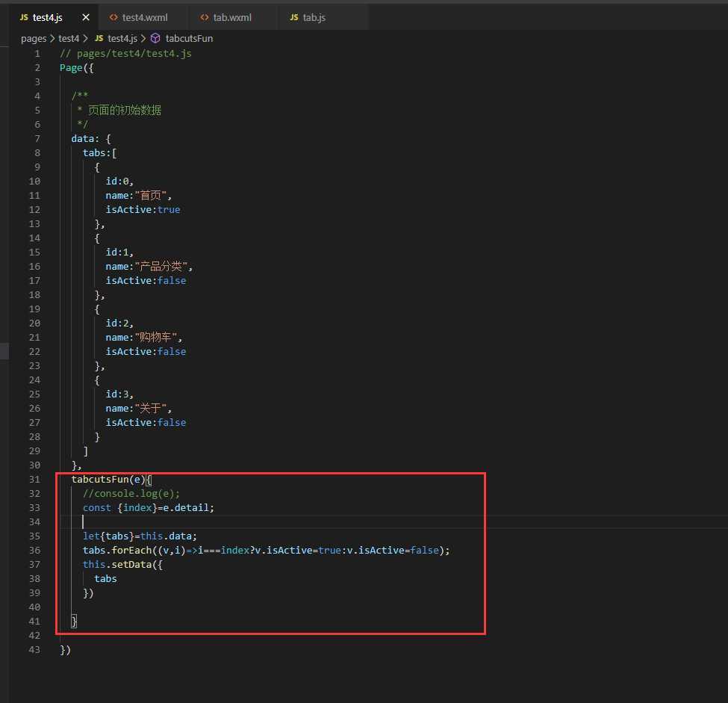Click the 'id:0,' code line

[x=119, y=182]
